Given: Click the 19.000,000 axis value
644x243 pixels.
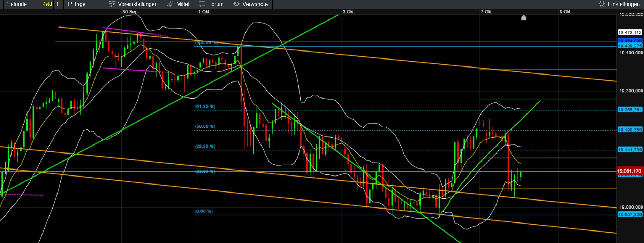Looking at the screenshot, I should [x=631, y=207].
